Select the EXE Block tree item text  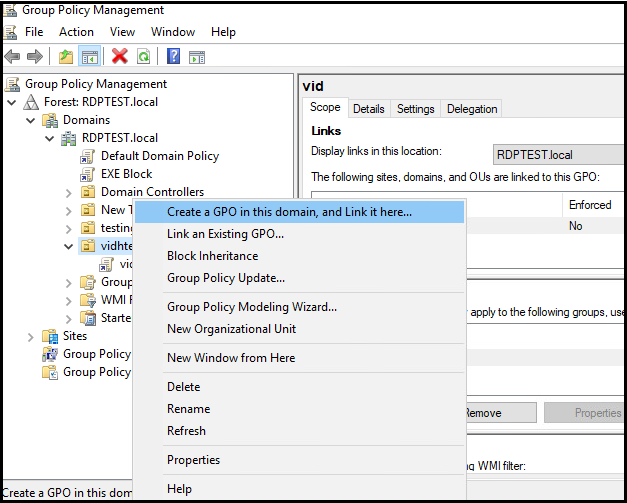click(x=126, y=174)
